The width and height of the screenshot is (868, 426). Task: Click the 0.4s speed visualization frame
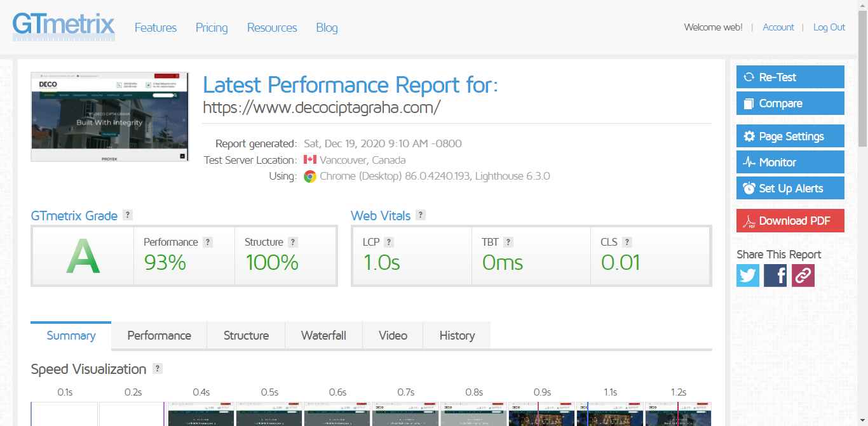201,414
